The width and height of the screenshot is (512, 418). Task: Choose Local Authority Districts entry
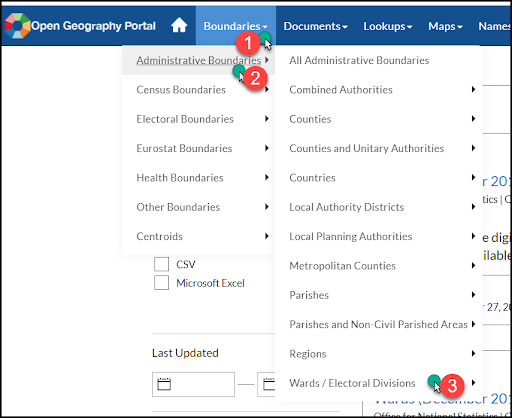coord(379,207)
